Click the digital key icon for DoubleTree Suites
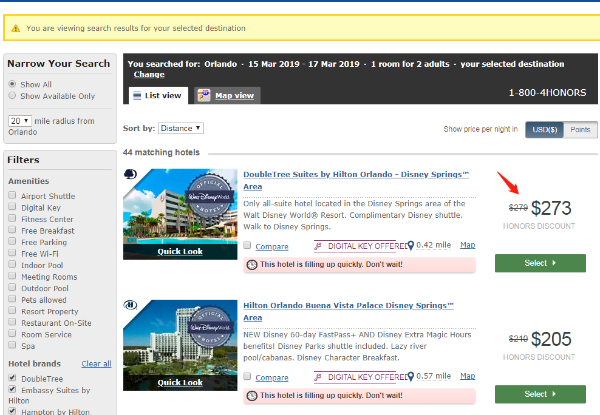This screenshot has height=415, width=600. (x=318, y=246)
